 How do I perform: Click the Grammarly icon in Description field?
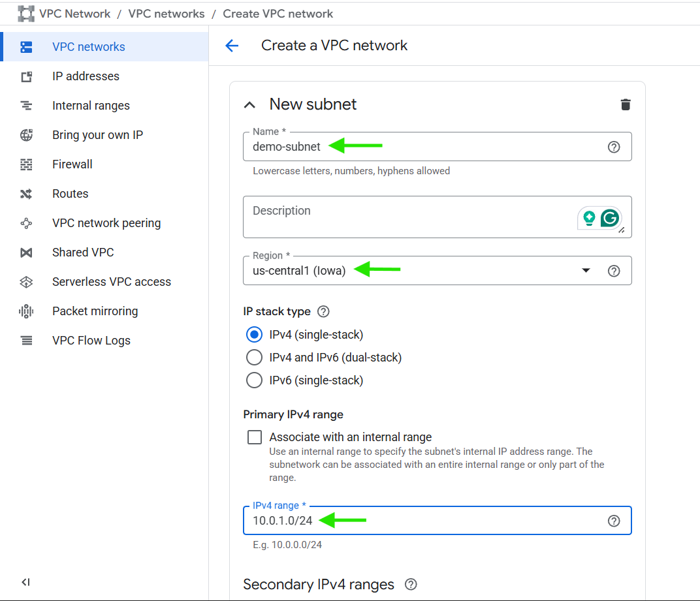tap(610, 218)
